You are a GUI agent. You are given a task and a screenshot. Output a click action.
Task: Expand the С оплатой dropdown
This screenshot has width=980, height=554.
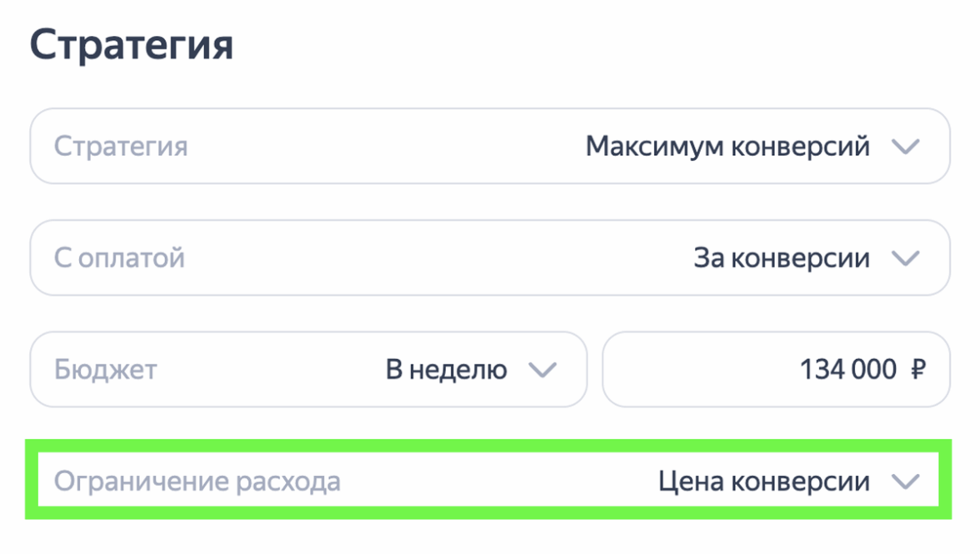pyautogui.click(x=490, y=258)
